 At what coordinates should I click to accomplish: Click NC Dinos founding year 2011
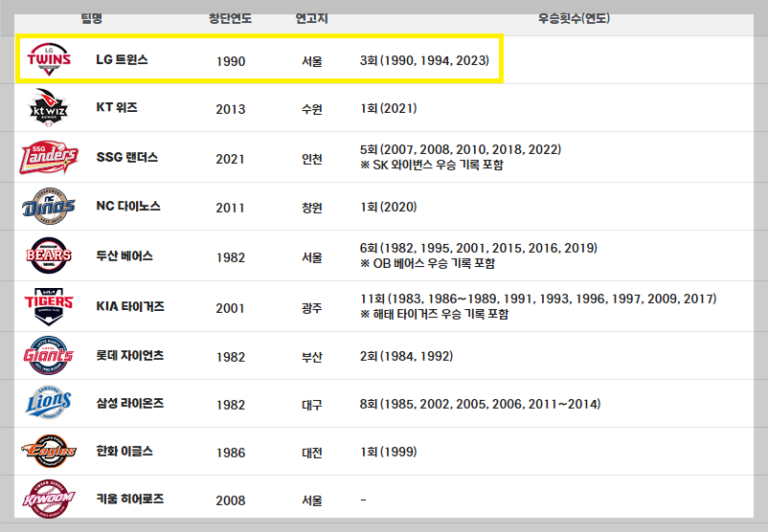[x=230, y=208]
